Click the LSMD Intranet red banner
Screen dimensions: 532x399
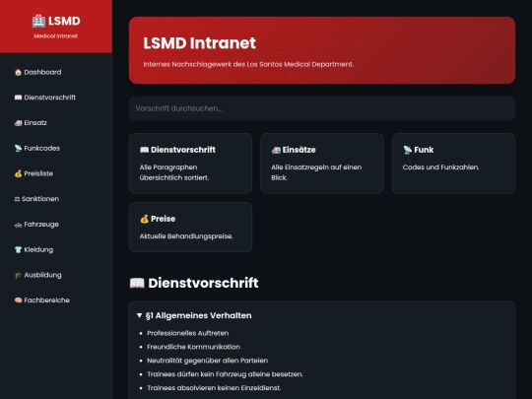[x=322, y=50]
